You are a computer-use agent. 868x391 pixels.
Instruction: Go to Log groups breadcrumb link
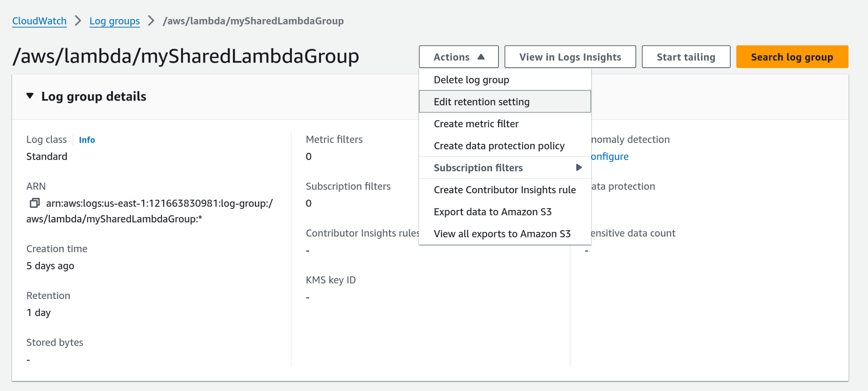pos(114,21)
